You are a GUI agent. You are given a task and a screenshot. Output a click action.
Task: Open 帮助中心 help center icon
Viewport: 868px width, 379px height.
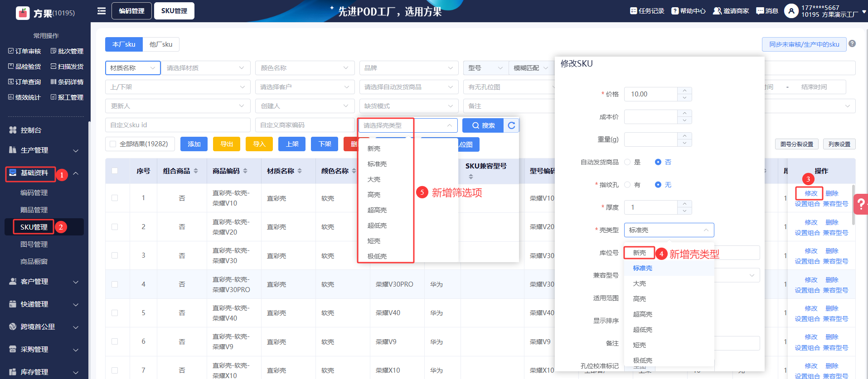click(x=675, y=11)
